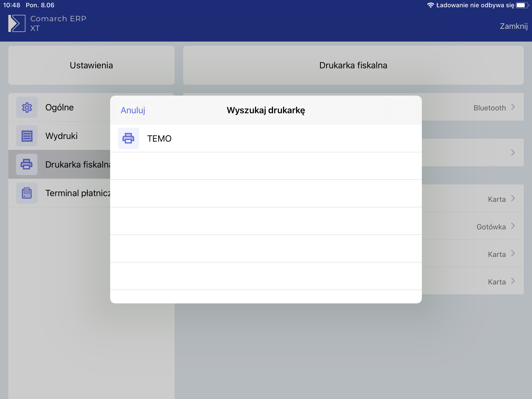Viewport: 532px width, 399px height.
Task: Click the Comarch ERP XT logo icon
Action: tap(17, 23)
